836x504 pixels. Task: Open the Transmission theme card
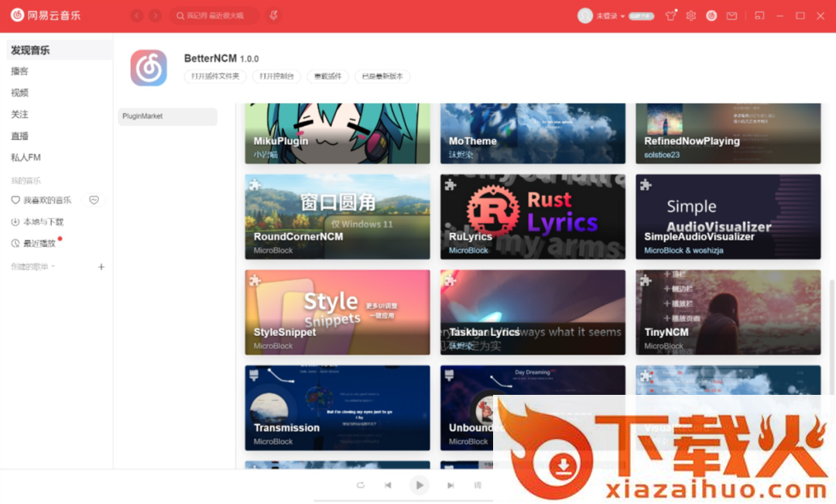point(337,407)
